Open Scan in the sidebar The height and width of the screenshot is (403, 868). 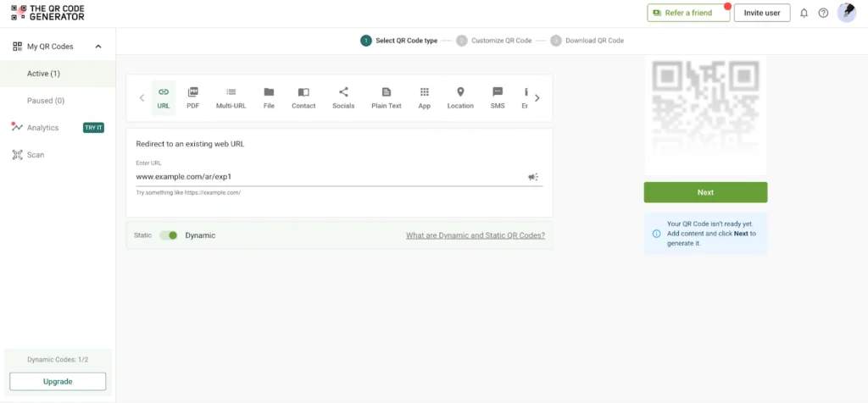[x=36, y=155]
